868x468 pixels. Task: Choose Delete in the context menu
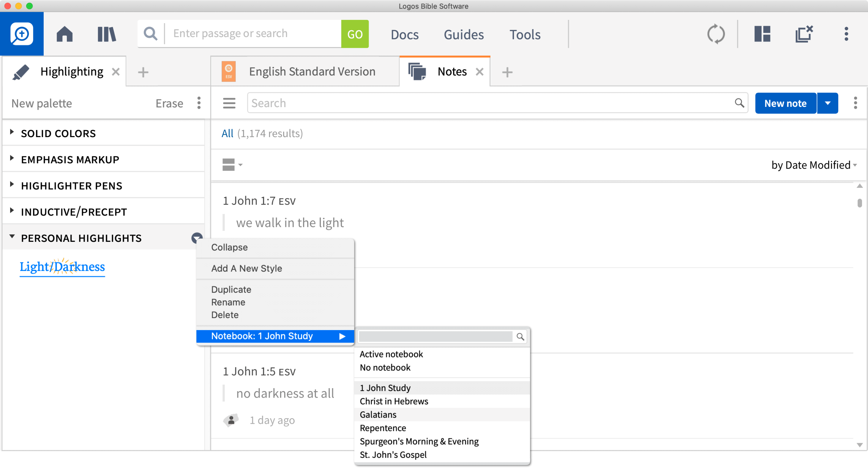point(225,315)
